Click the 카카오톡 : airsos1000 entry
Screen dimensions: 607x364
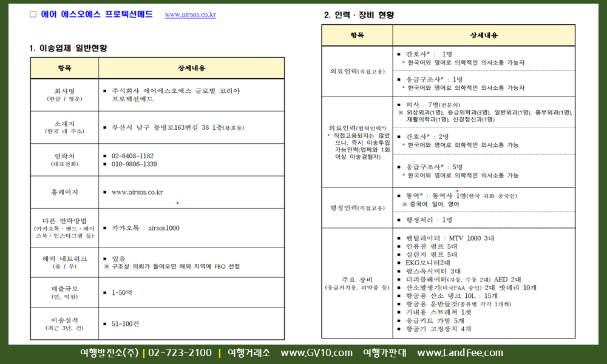(145, 228)
